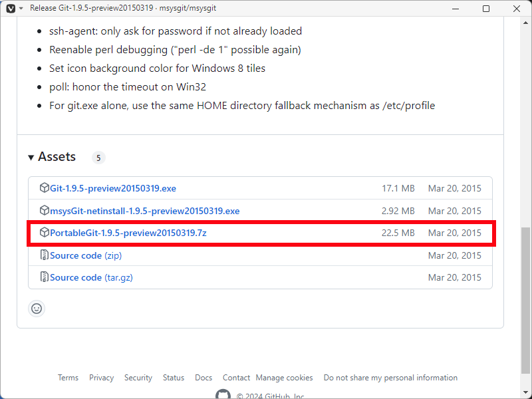Click Manage cookies in the footer
Viewport: 532px width, 399px height.
284,378
